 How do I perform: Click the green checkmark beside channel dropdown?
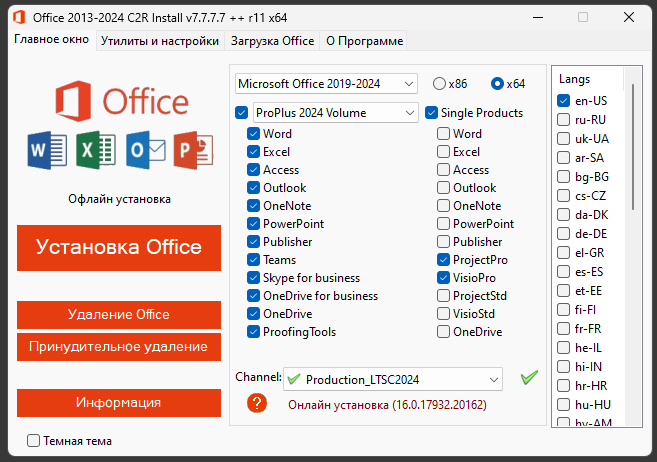click(x=529, y=378)
